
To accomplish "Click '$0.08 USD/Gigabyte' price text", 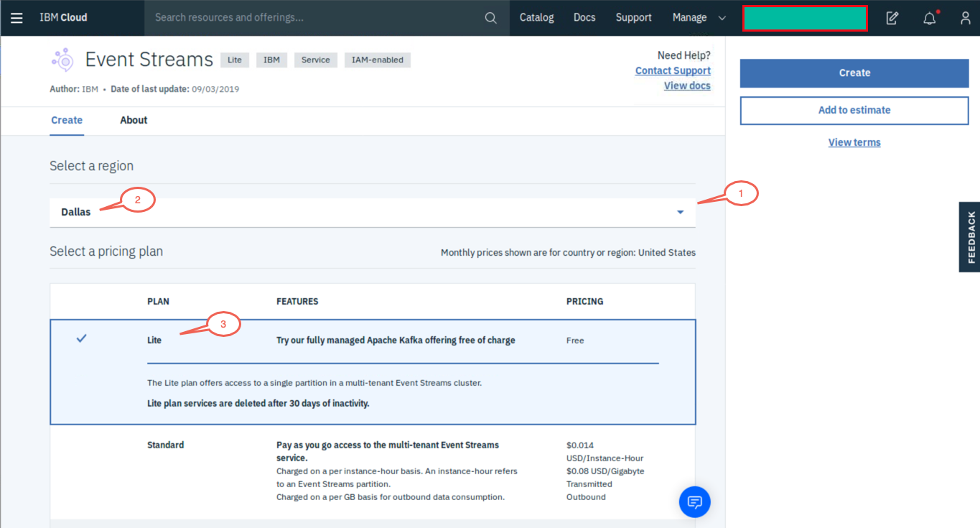I will 605,471.
